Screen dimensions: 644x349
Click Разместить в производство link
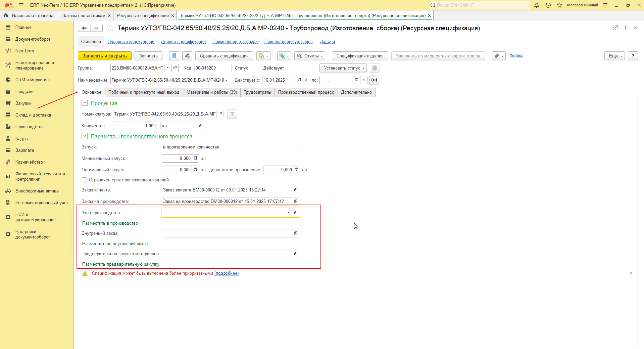pyautogui.click(x=110, y=223)
